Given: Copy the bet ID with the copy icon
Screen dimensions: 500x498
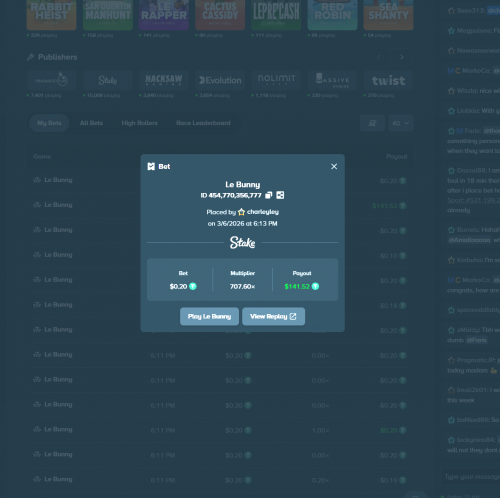Looking at the screenshot, I should (269, 195).
